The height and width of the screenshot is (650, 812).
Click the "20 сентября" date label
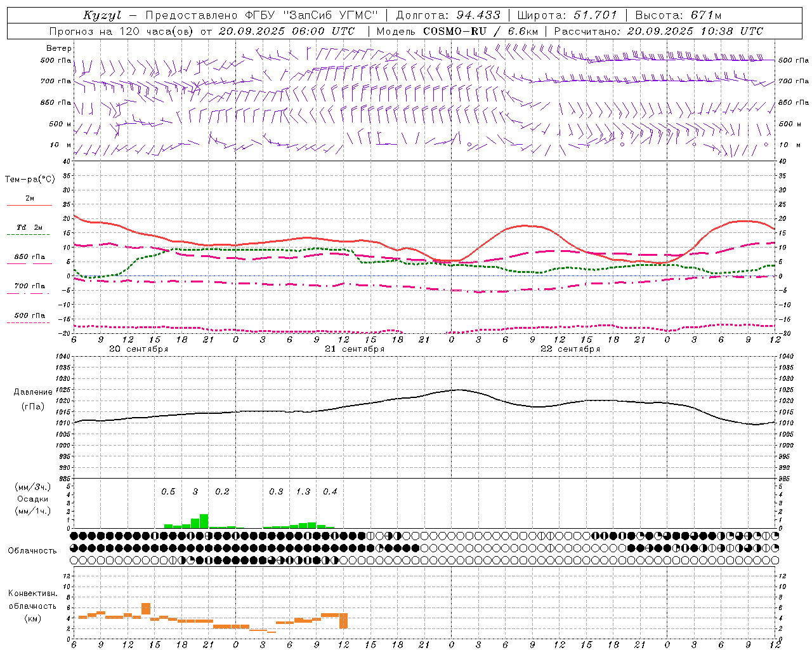pyautogui.click(x=139, y=349)
